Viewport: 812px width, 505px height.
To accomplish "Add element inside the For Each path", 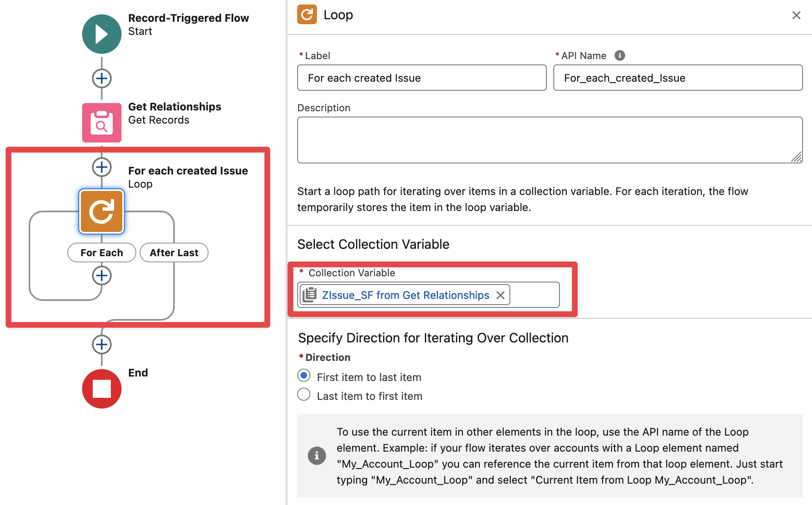I will pos(101,275).
